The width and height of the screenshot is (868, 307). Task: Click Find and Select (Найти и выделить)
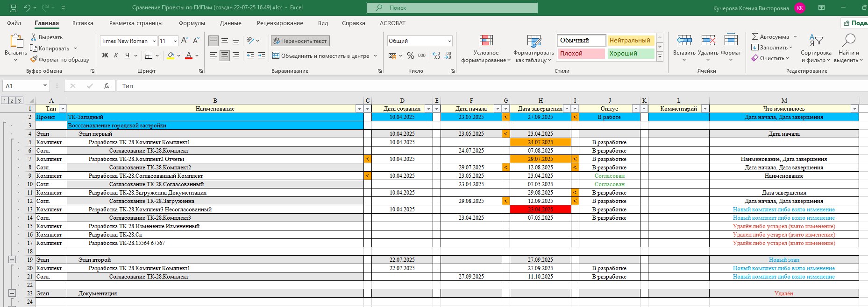coord(848,49)
